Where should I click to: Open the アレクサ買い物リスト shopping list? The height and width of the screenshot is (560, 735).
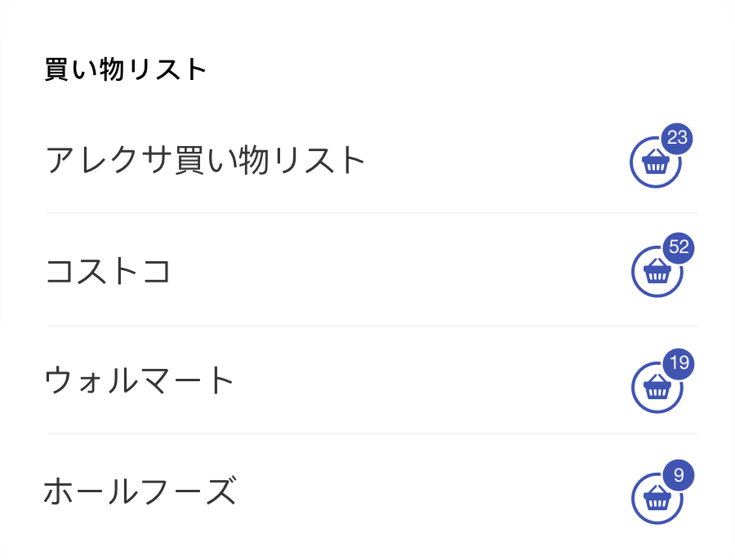point(204,158)
